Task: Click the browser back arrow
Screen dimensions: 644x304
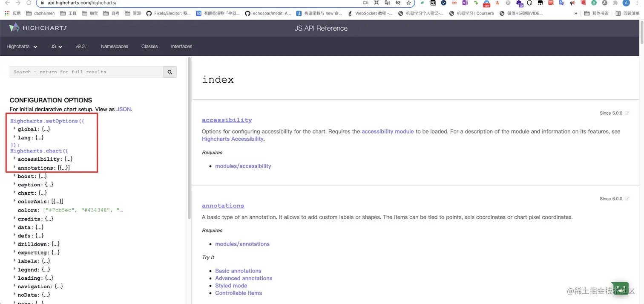Action: 7,3
